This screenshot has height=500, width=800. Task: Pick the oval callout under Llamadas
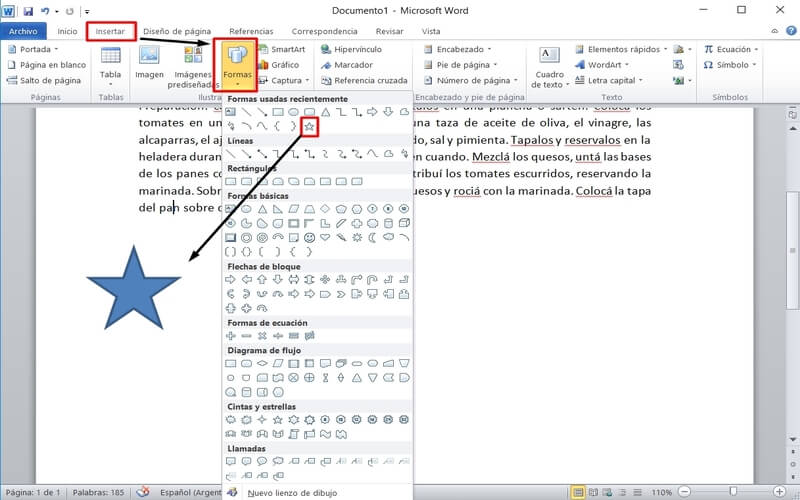coord(262,461)
